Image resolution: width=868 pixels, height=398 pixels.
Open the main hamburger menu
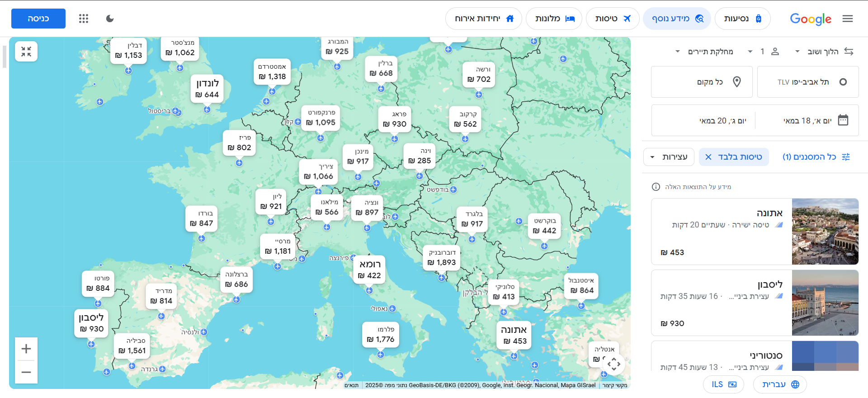848,19
